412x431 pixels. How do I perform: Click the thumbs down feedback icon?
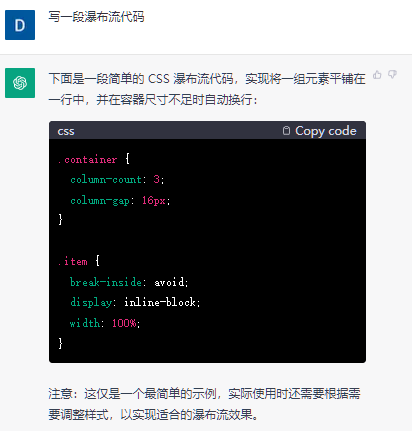pos(392,75)
